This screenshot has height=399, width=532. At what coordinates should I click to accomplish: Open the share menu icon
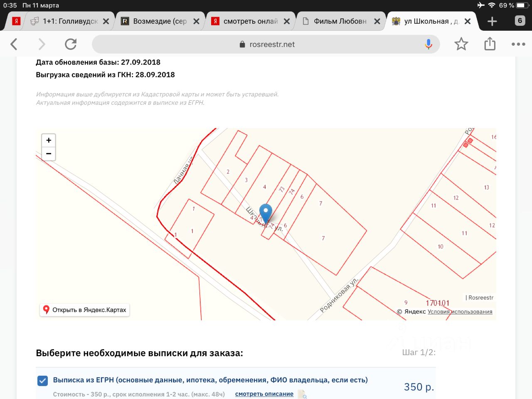click(490, 44)
